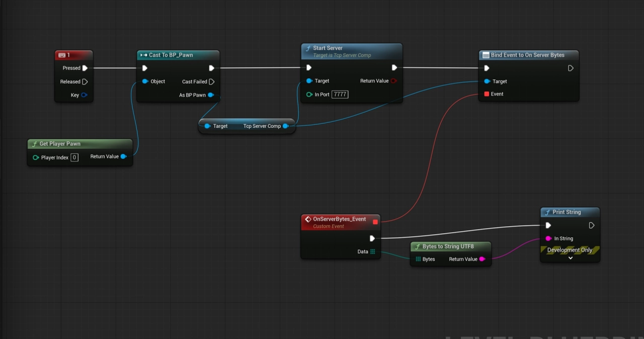Click the Data byte array output pin
Screen dimensions: 644x339
pyautogui.click(x=373, y=251)
